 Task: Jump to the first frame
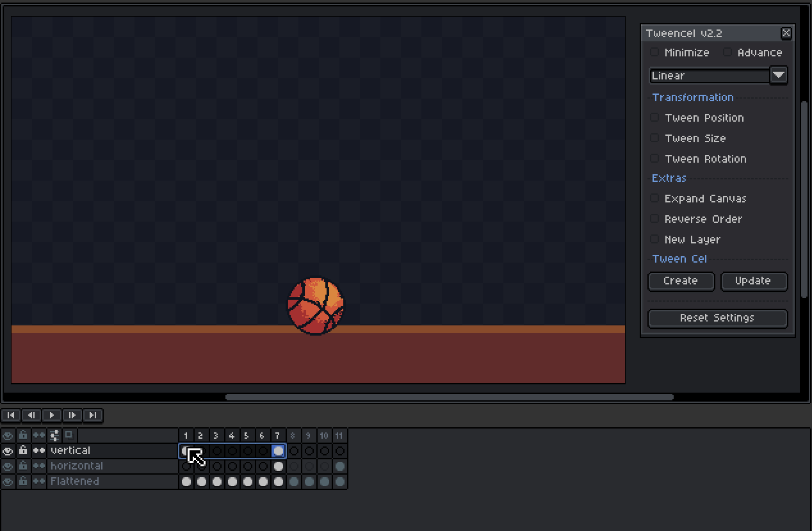10,415
